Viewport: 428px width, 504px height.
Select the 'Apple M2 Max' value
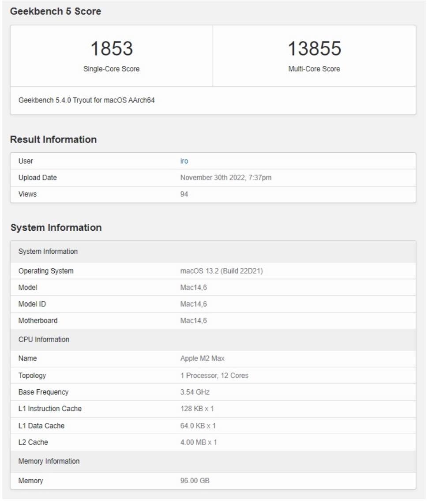tap(203, 359)
